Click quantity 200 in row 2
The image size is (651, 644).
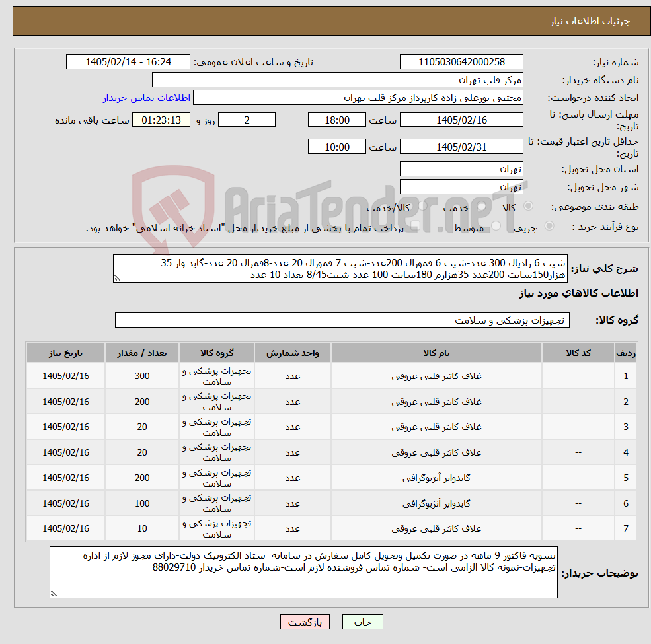coord(142,402)
